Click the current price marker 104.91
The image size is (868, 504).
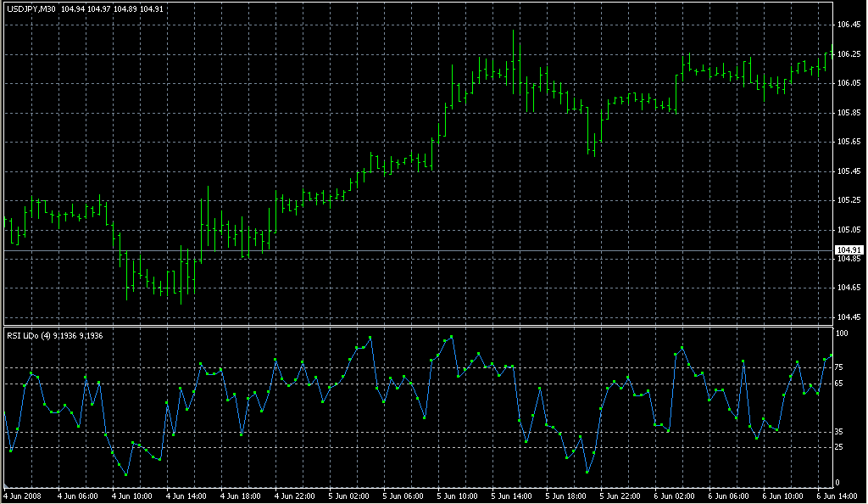point(849,249)
